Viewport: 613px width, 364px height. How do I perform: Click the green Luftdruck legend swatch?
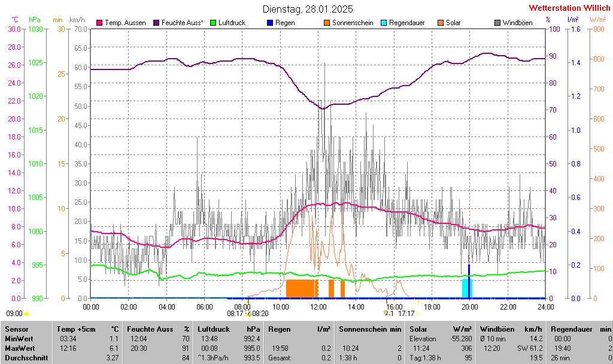pos(213,23)
